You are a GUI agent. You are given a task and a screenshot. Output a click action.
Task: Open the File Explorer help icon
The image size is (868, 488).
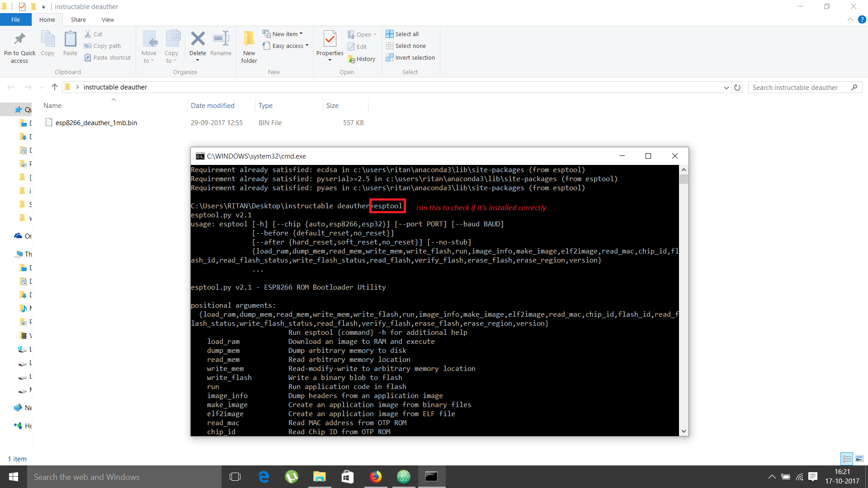[x=862, y=19]
